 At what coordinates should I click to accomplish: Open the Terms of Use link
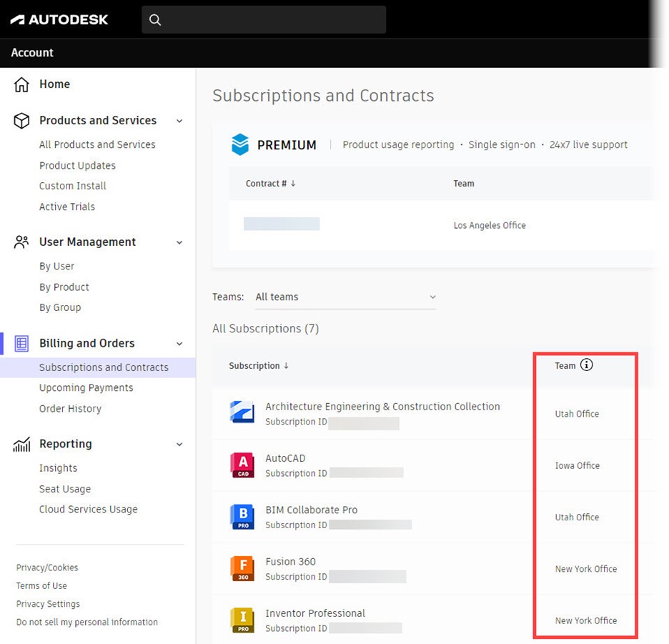[41, 585]
